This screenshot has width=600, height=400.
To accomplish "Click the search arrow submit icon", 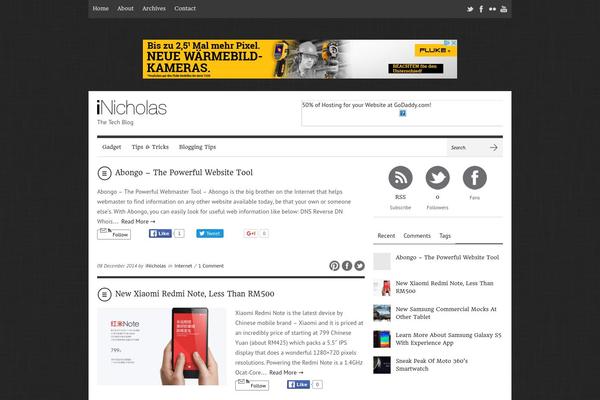I will (x=494, y=147).
